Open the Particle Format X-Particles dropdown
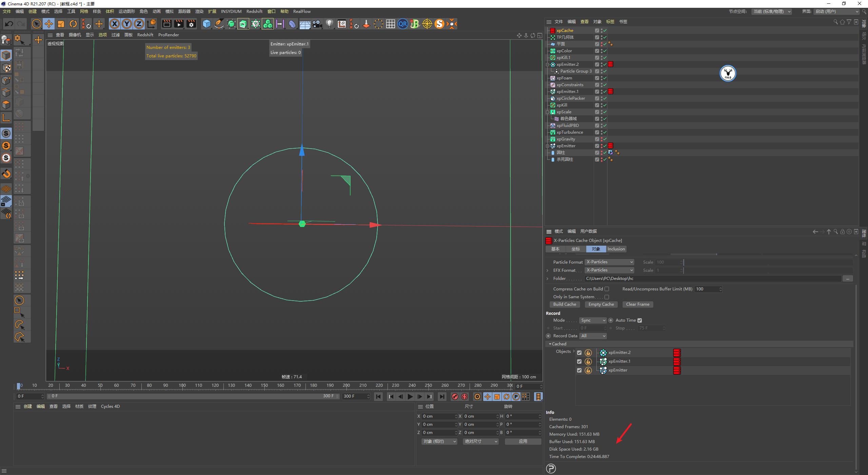Viewport: 868px width, 475px height. coord(609,262)
